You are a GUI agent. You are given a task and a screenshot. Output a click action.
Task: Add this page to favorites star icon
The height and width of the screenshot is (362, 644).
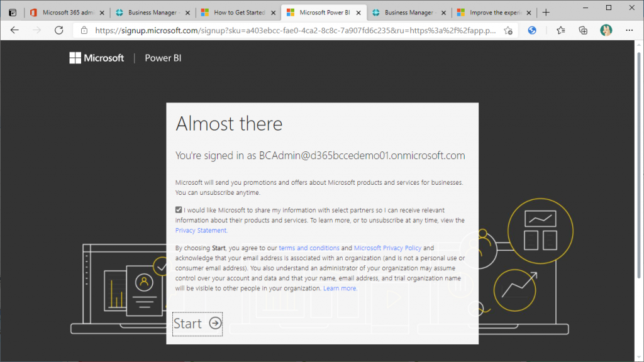(x=508, y=30)
